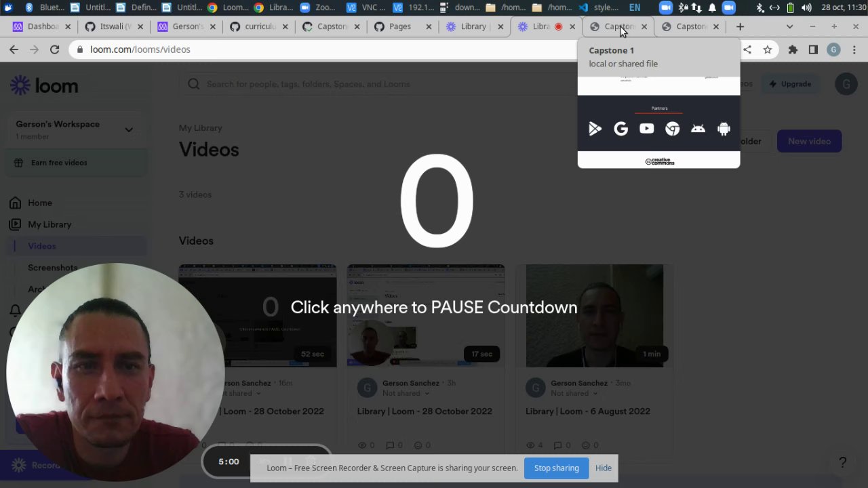The width and height of the screenshot is (868, 488).
Task: Click the 5:00 recording timer pill
Action: 229,462
